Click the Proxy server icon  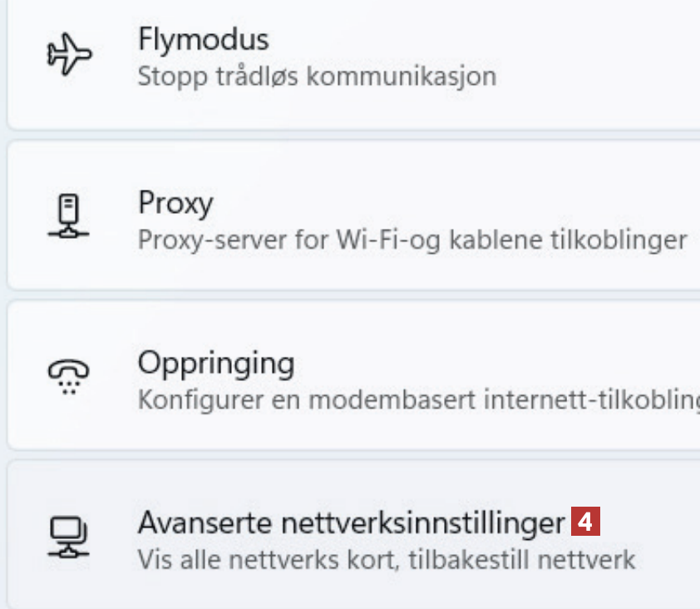[69, 216]
